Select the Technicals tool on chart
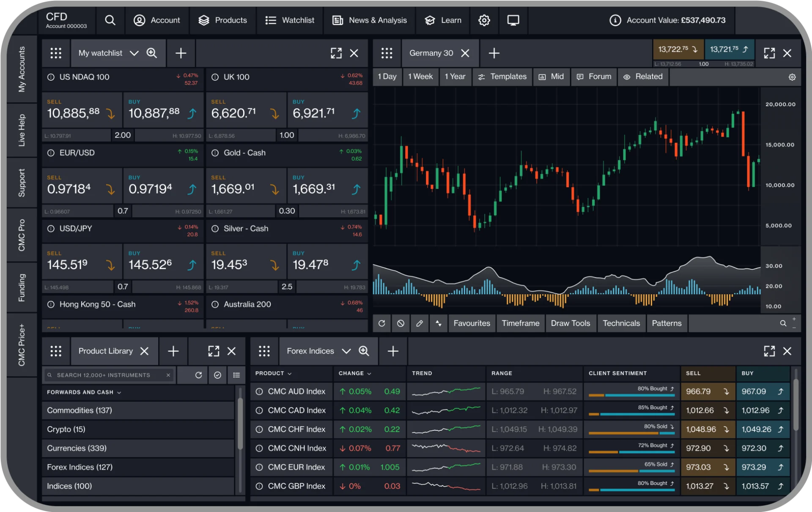 point(621,323)
